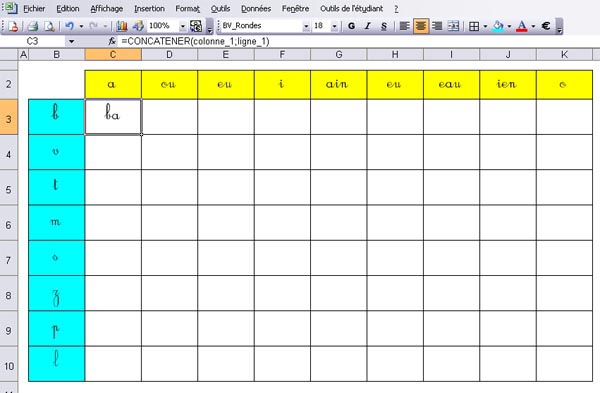The height and width of the screenshot is (393, 600).
Task: Click the Euro currency style icon
Action: (546, 26)
